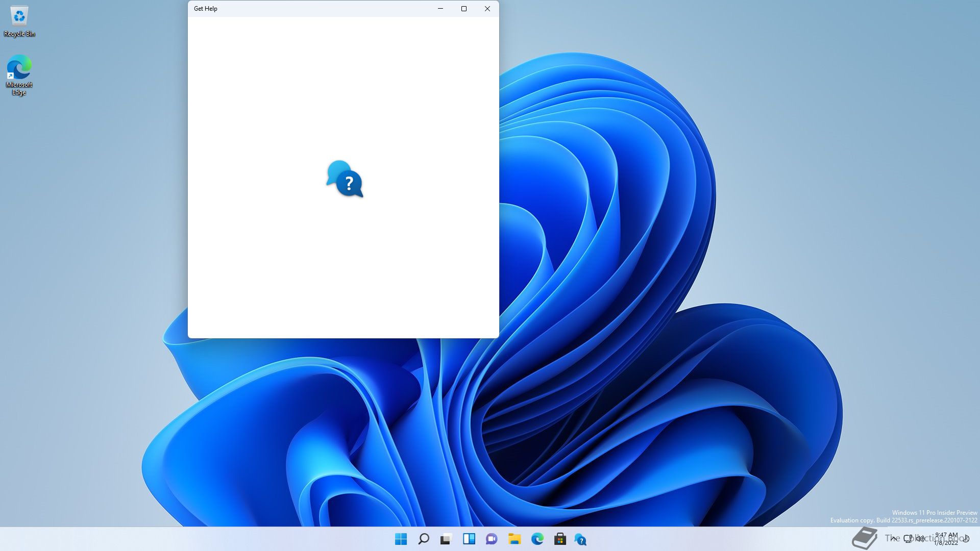Open the volume speaker tray icon
Image resolution: width=980 pixels, height=551 pixels.
click(920, 539)
